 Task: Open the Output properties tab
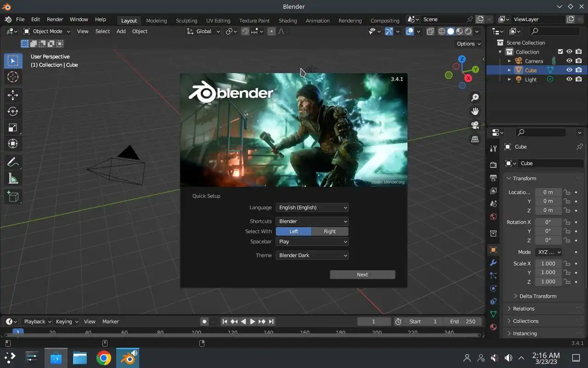click(x=493, y=178)
